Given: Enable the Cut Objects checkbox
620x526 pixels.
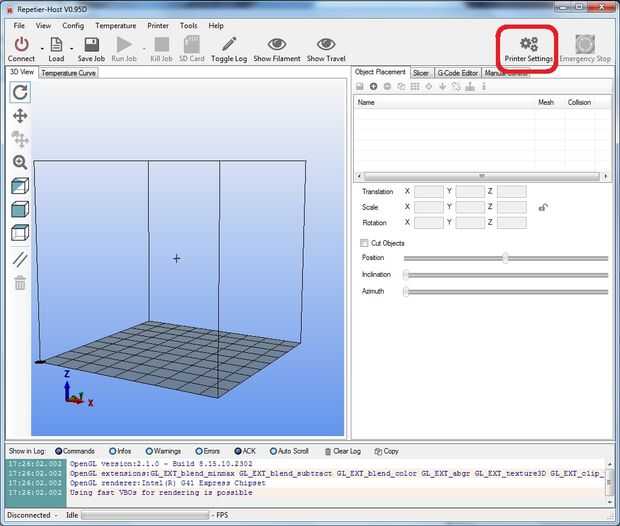Looking at the screenshot, I should pyautogui.click(x=364, y=243).
